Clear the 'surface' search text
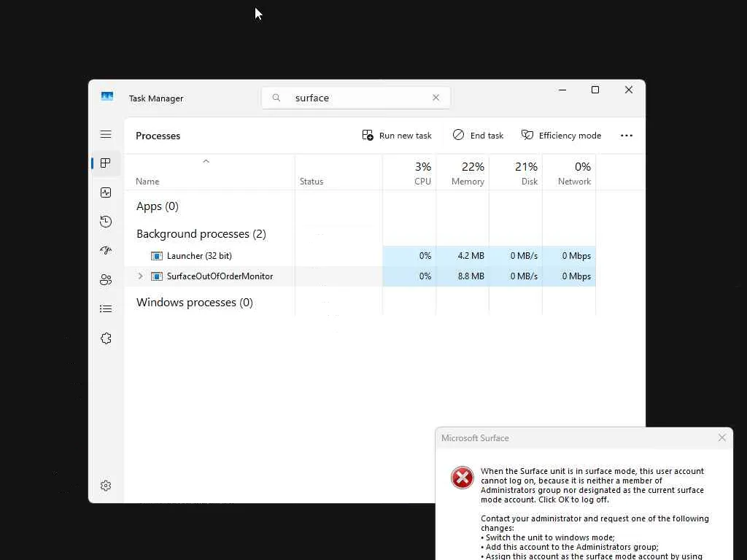Image resolution: width=747 pixels, height=560 pixels. 436,98
